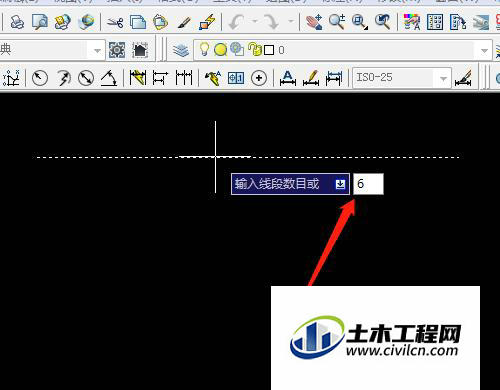Open Dimension Style manager icon
This screenshot has height=390, width=500.
(463, 78)
